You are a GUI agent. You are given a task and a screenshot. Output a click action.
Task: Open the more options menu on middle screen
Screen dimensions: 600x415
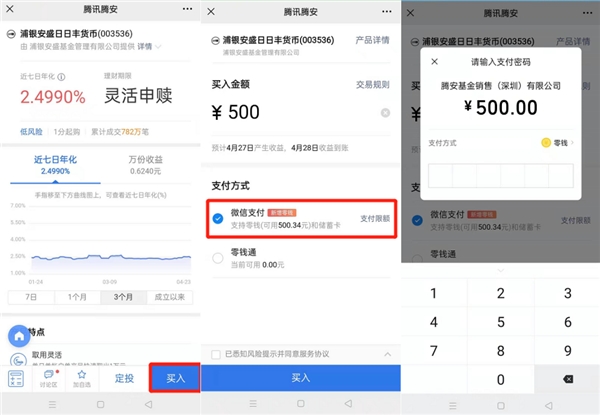point(387,11)
